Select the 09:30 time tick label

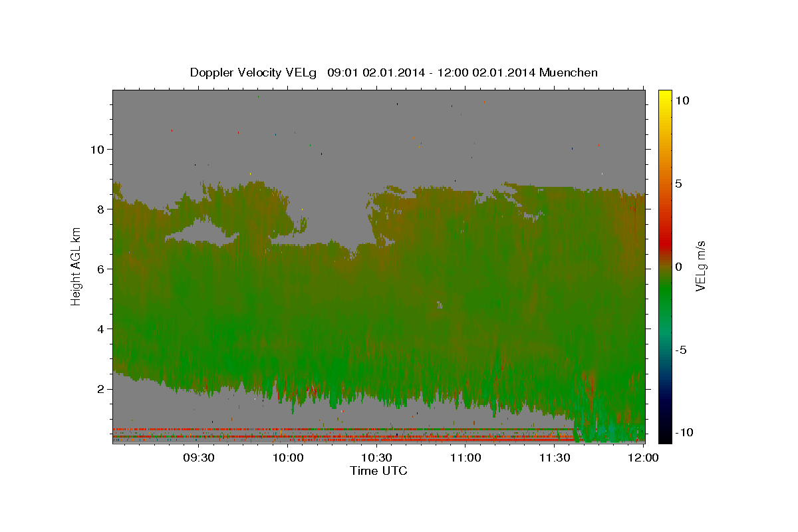tap(198, 458)
